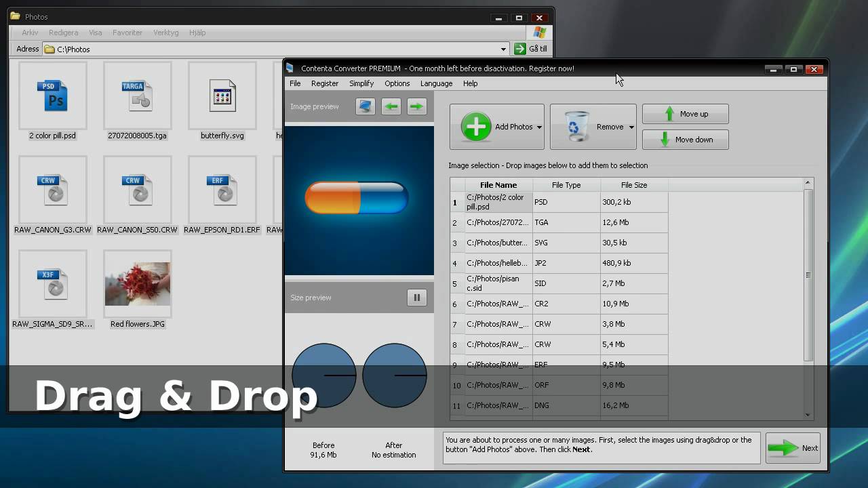
Task: Select the ORF file row
Action: coord(559,385)
